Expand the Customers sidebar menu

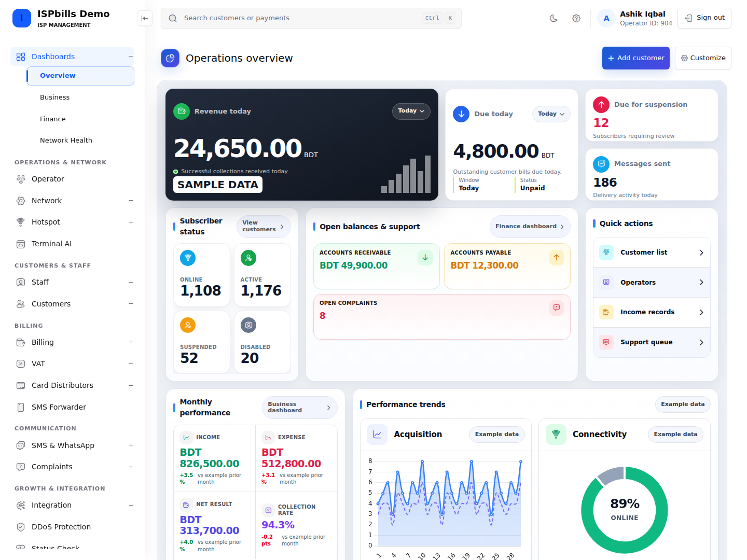coord(131,304)
